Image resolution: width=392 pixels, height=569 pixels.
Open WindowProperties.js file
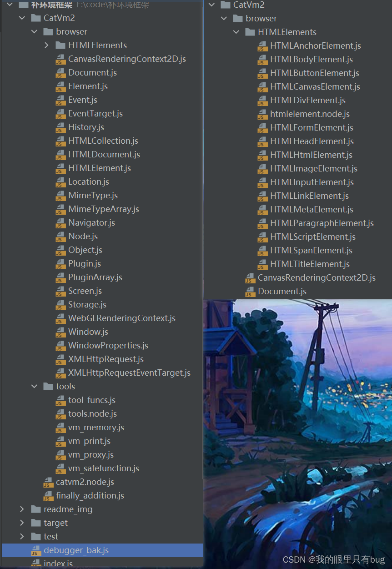tap(108, 346)
